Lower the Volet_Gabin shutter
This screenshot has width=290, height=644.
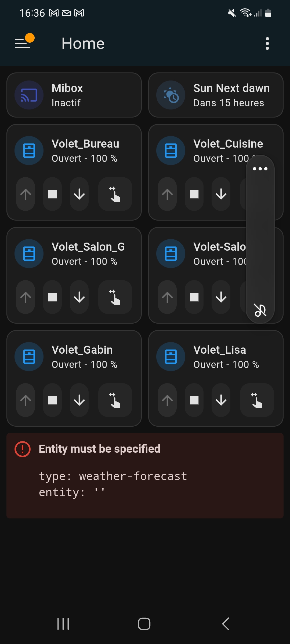click(x=79, y=400)
